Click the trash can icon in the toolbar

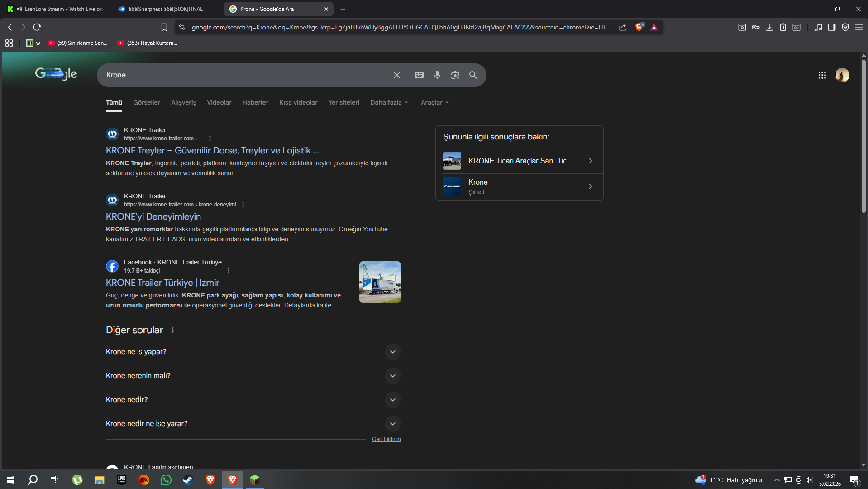point(783,27)
